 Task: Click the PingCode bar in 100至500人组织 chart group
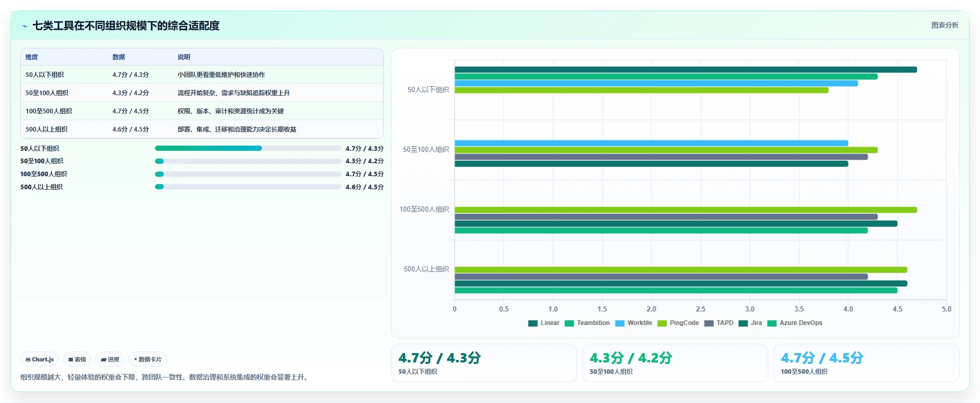tap(686, 210)
